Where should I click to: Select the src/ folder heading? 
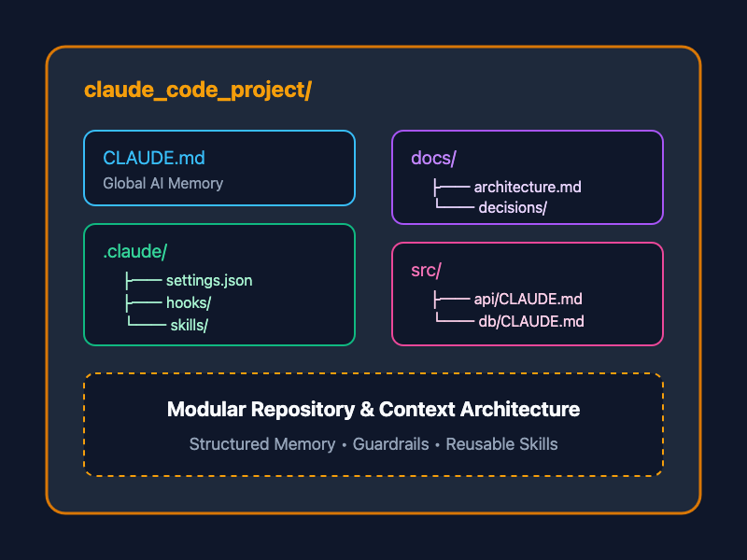(x=426, y=271)
